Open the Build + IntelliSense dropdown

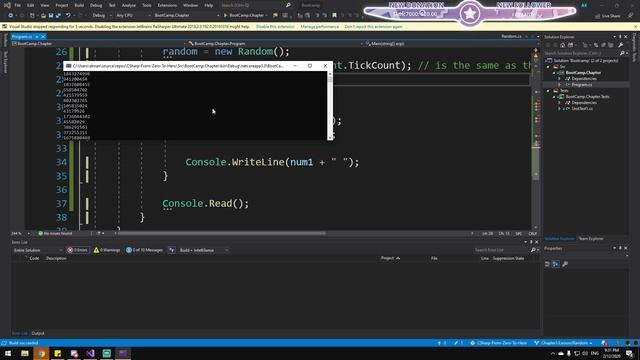(x=203, y=250)
